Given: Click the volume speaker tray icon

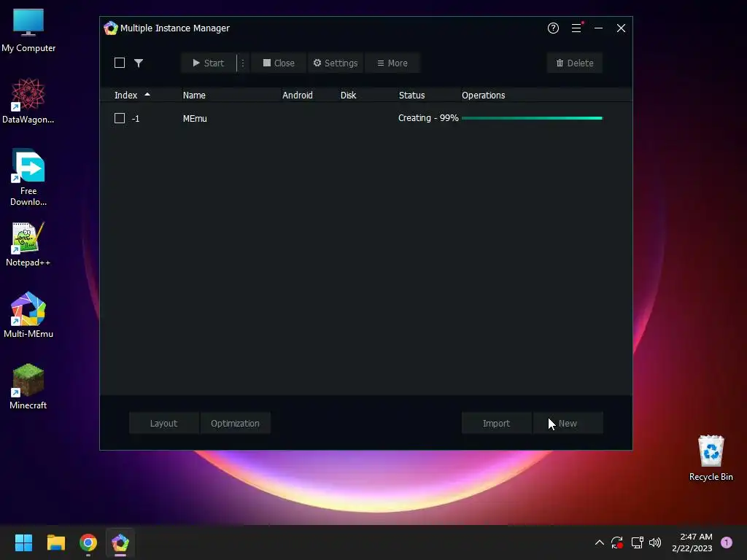Looking at the screenshot, I should click(x=655, y=542).
